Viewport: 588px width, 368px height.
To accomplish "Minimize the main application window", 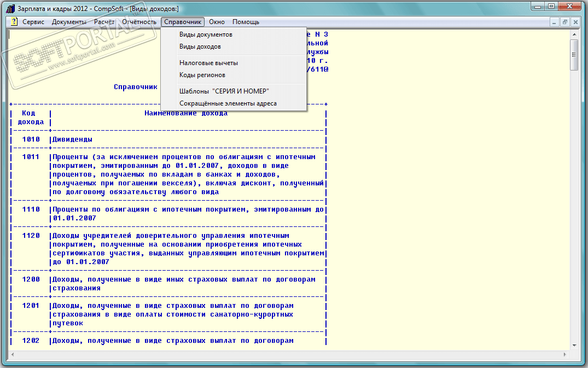I will 537,7.
